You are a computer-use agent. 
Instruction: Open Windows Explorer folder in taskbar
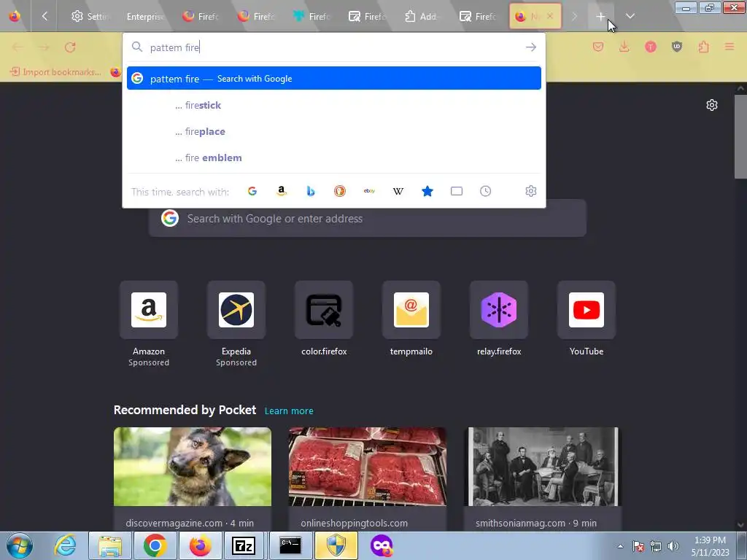click(110, 545)
